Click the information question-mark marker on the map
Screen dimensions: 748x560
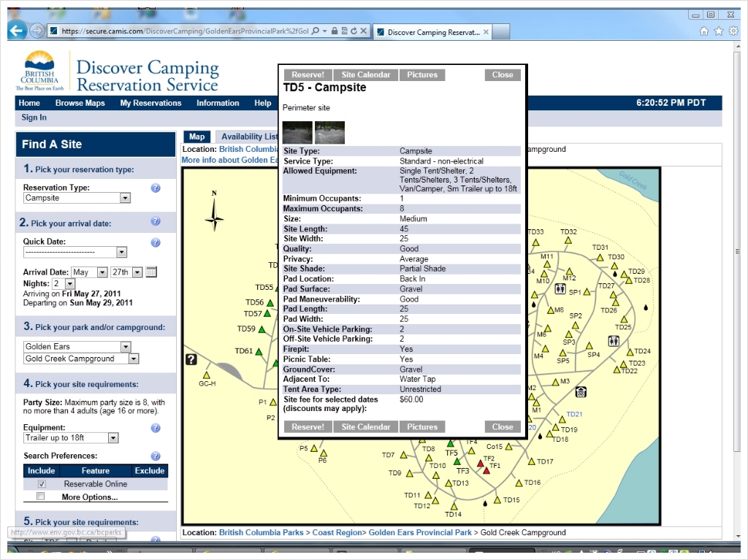(x=191, y=359)
